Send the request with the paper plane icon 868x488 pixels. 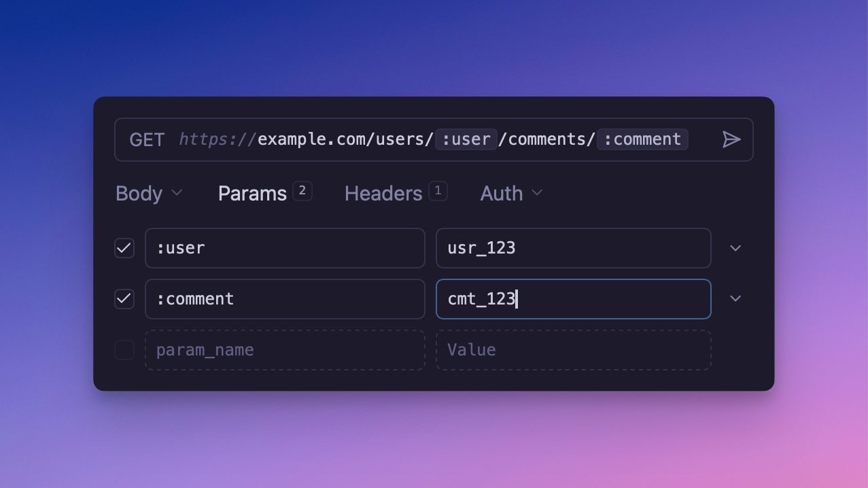pyautogui.click(x=731, y=140)
